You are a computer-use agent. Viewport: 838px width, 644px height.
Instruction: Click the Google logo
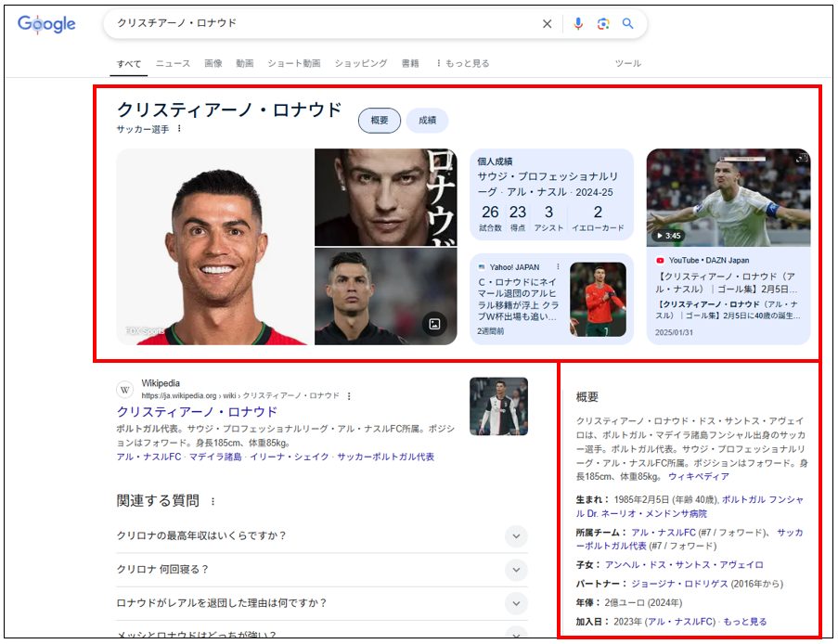pos(46,23)
